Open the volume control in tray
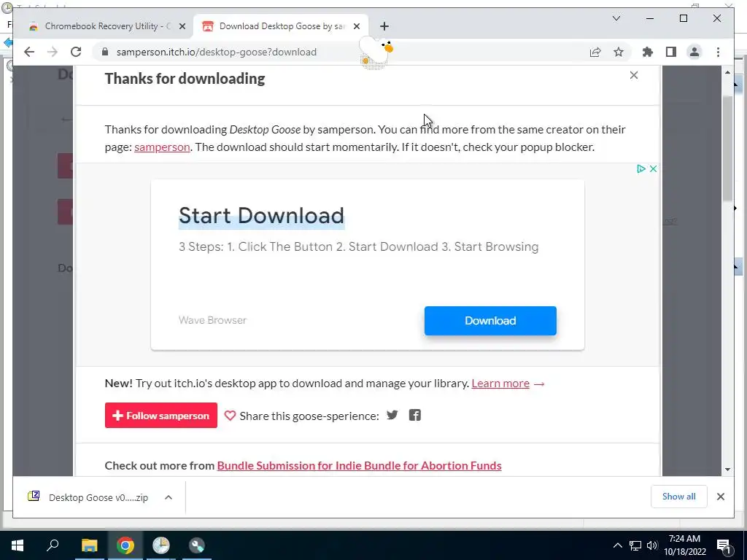The width and height of the screenshot is (747, 560). tap(652, 545)
